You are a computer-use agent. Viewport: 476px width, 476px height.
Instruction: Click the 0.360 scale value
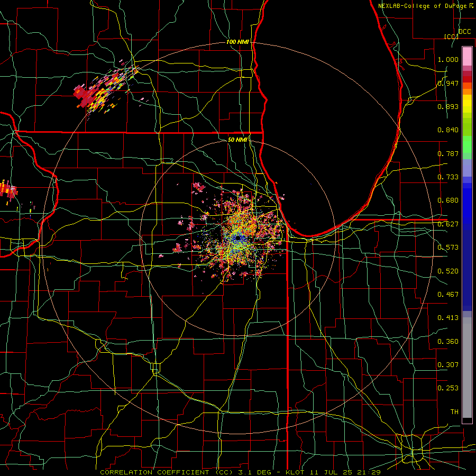point(448,341)
